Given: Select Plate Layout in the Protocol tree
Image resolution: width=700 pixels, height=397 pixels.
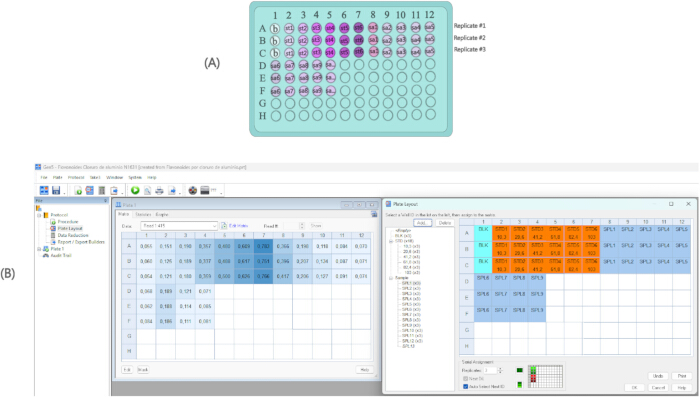Looking at the screenshot, I should (70, 228).
